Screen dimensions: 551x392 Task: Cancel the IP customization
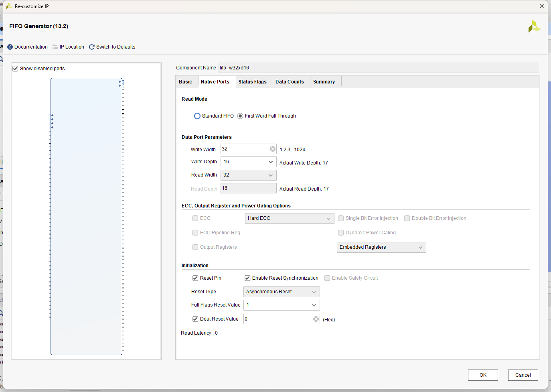523,375
